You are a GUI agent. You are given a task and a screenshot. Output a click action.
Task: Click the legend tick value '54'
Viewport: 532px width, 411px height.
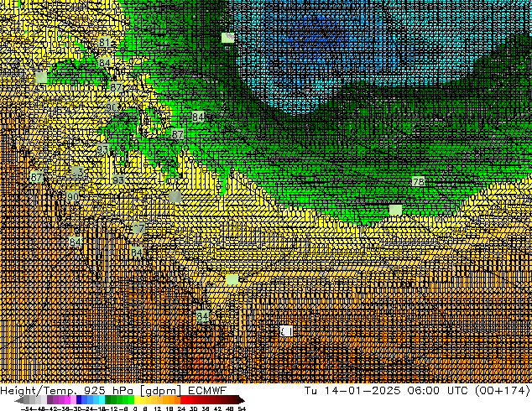point(242,409)
